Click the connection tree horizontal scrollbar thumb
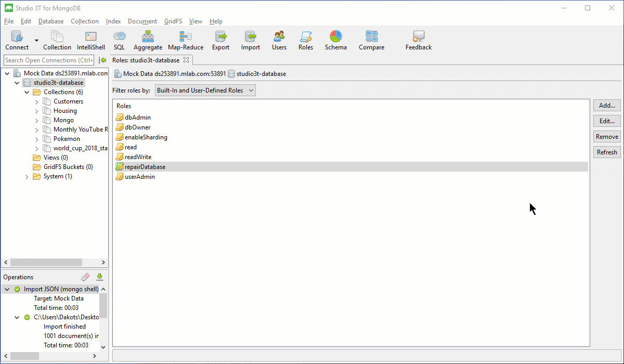The image size is (624, 364). pyautogui.click(x=46, y=263)
